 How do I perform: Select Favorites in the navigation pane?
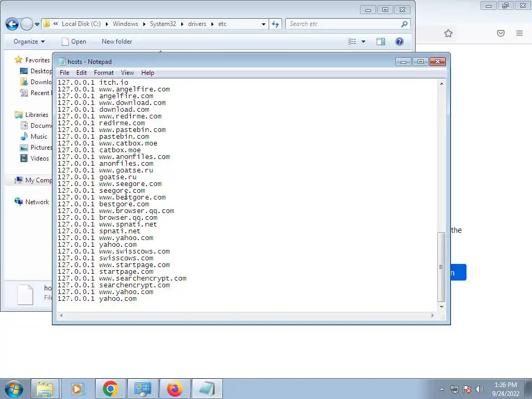[x=32, y=60]
